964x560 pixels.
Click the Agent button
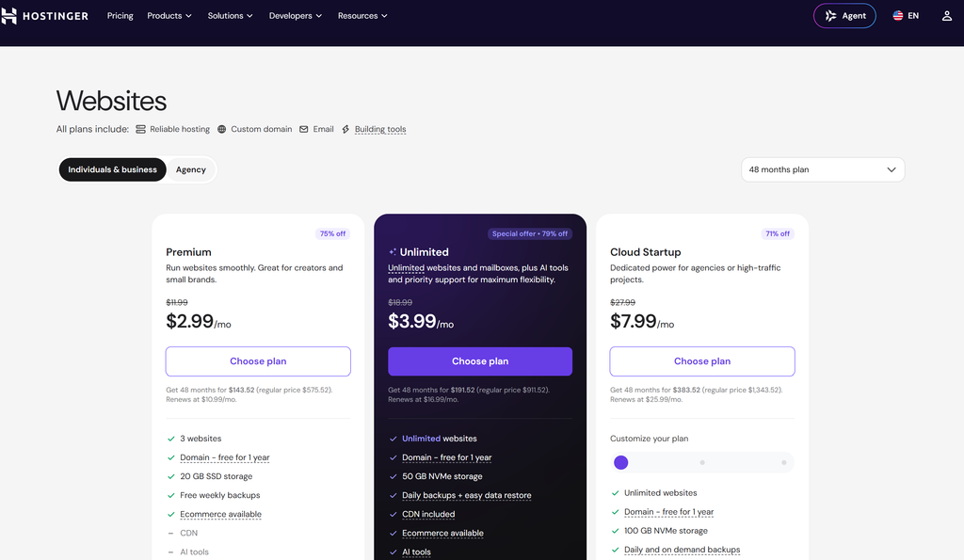point(844,16)
